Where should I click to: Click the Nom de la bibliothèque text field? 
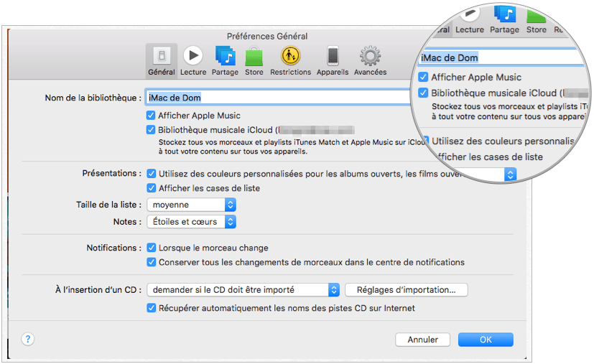point(279,98)
